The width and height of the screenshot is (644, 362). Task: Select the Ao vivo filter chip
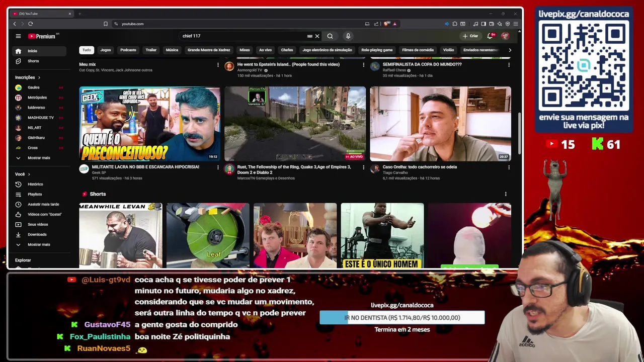coord(265,50)
